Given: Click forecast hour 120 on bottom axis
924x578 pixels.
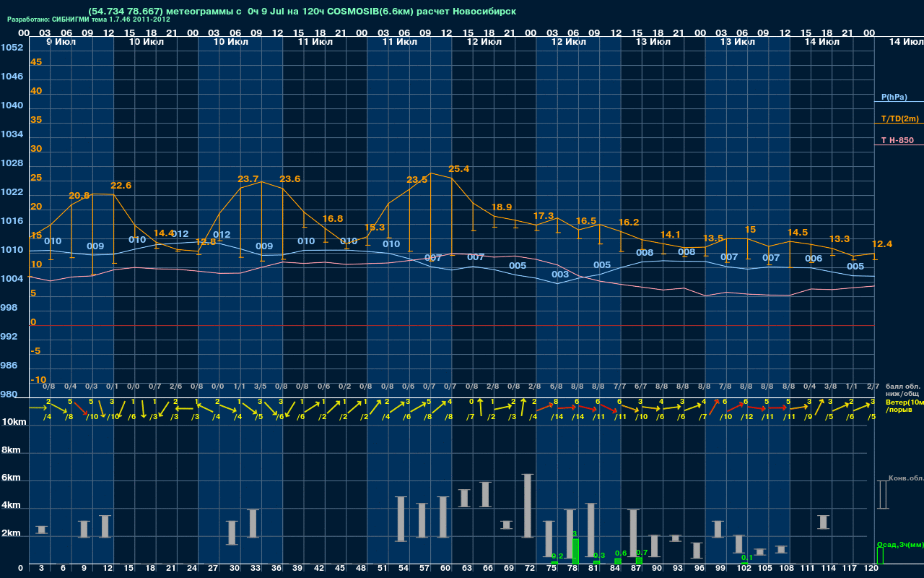Looking at the screenshot, I should point(871,569).
